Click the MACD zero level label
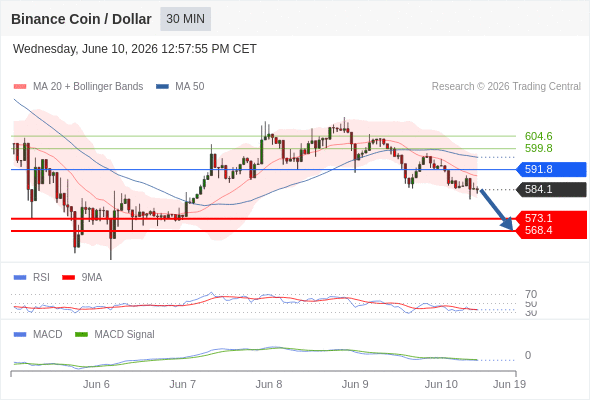The height and width of the screenshot is (400, 590). click(x=528, y=355)
